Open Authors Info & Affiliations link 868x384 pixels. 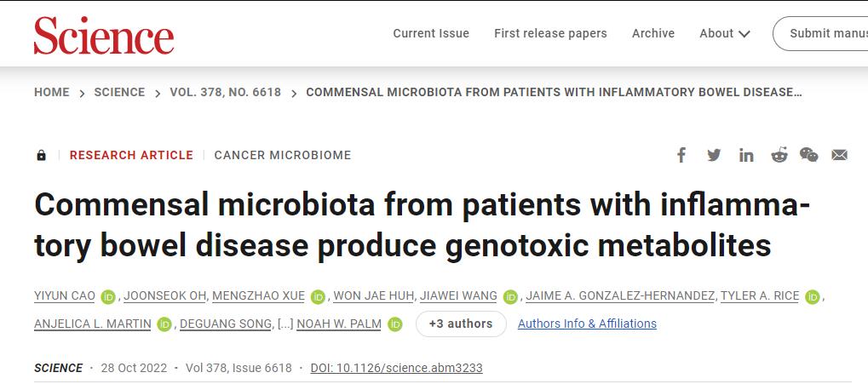[x=587, y=324]
